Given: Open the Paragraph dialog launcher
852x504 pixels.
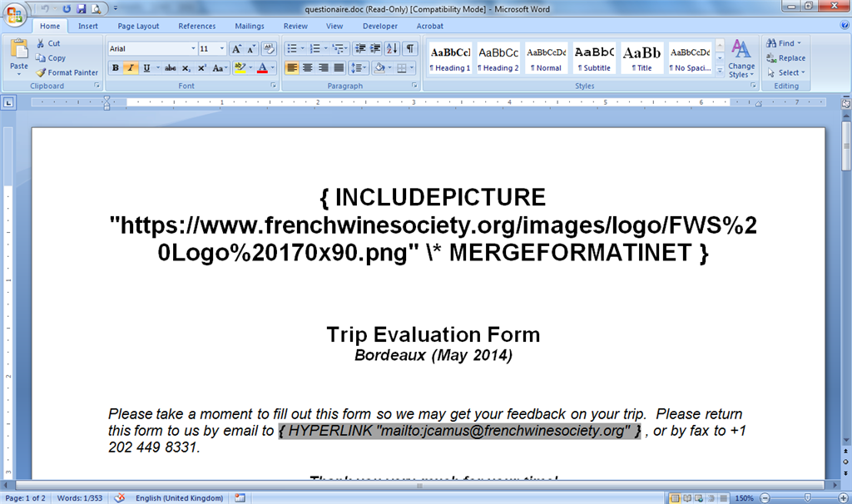Looking at the screenshot, I should pos(414,86).
